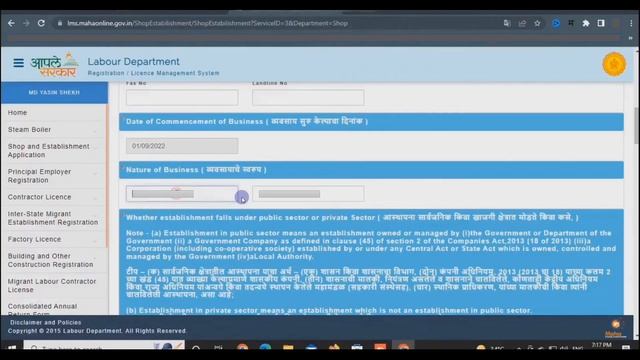Expand Building and Other Construction Registration
640x360 pixels.
pyautogui.click(x=53, y=260)
